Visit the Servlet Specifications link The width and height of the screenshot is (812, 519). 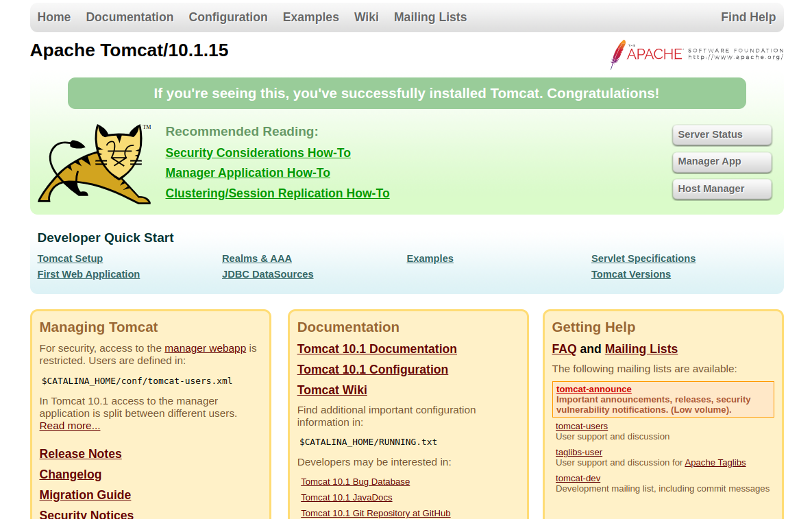point(643,258)
